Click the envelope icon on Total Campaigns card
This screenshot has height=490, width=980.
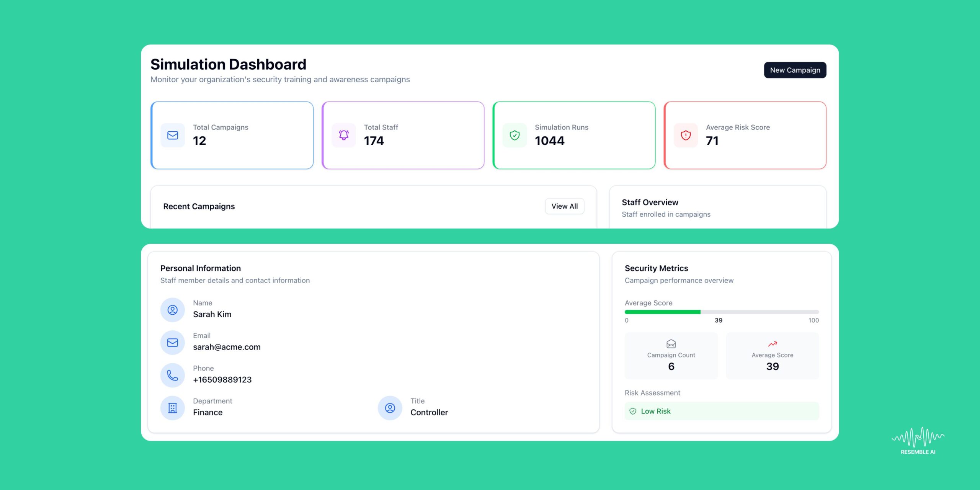(172, 135)
